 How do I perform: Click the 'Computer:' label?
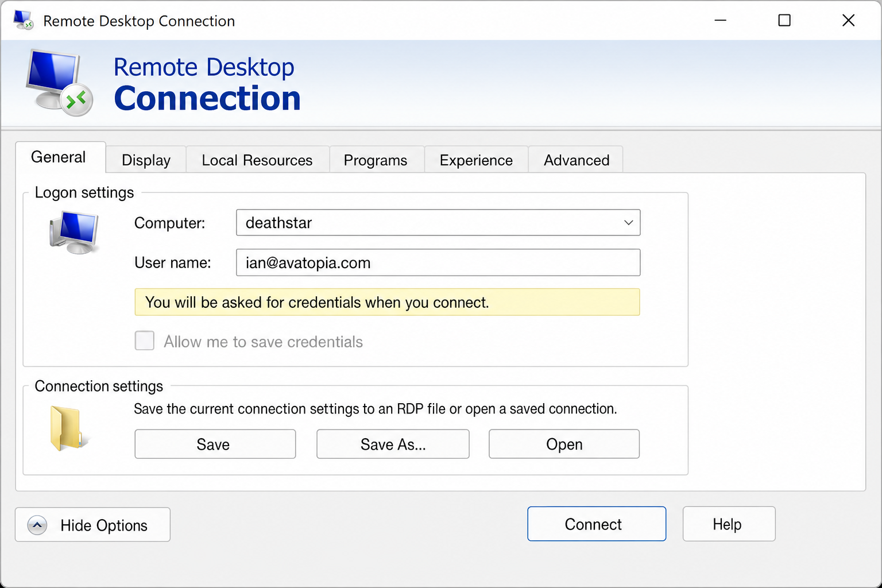(x=170, y=223)
